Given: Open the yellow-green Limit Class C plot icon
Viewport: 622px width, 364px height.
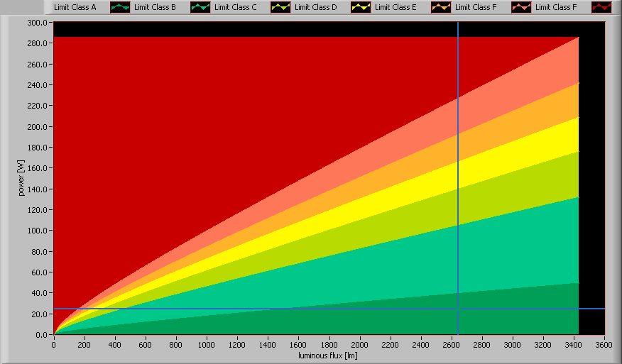Looking at the screenshot, I should (x=281, y=7).
